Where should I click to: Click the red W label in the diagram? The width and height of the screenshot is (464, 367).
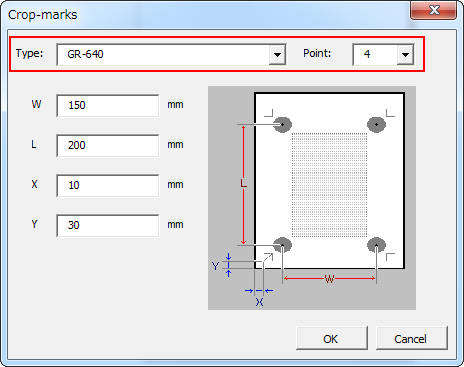pyautogui.click(x=329, y=279)
